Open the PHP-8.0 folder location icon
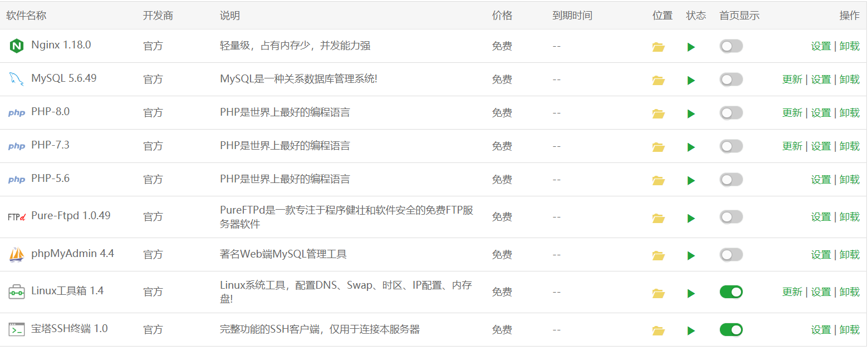The width and height of the screenshot is (868, 351). coord(659,114)
